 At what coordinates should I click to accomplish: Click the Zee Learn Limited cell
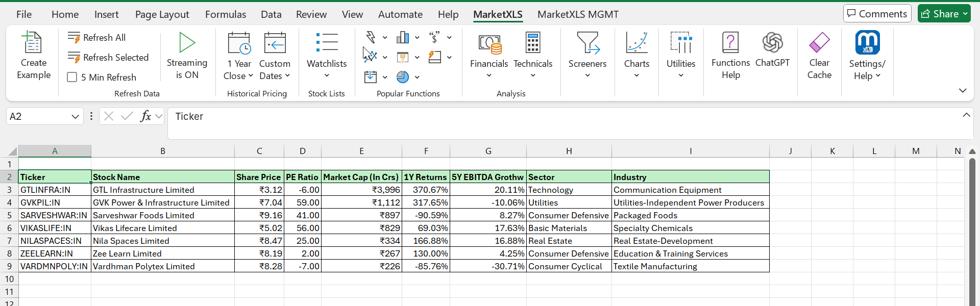pyautogui.click(x=163, y=253)
